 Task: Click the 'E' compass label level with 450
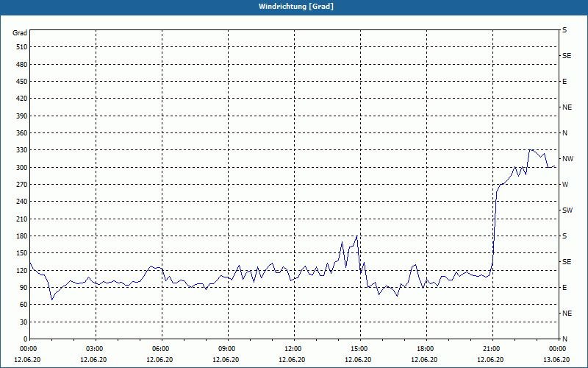(564, 82)
